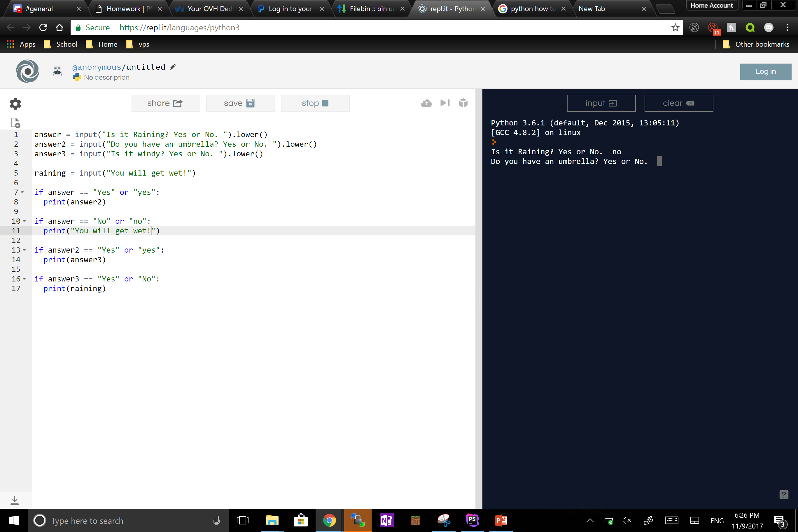Click the share button

(166, 103)
